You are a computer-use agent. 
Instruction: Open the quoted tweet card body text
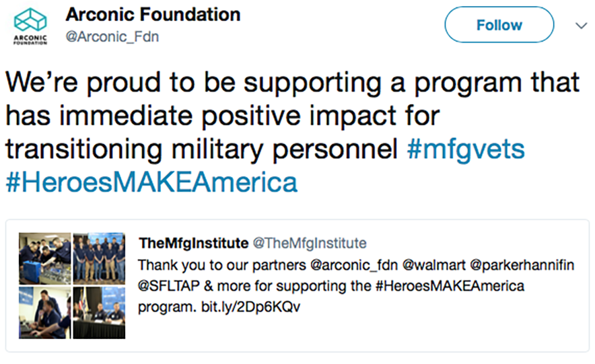[356, 286]
